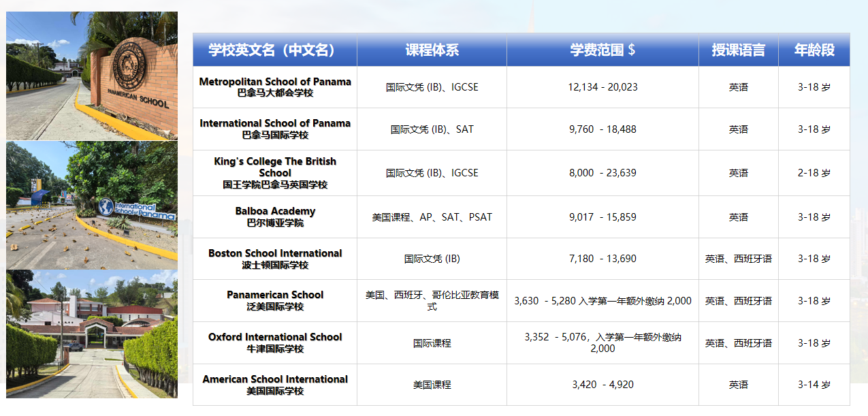
Task: Click Balboa Academy age range 3-18 岁
Action: (x=814, y=217)
